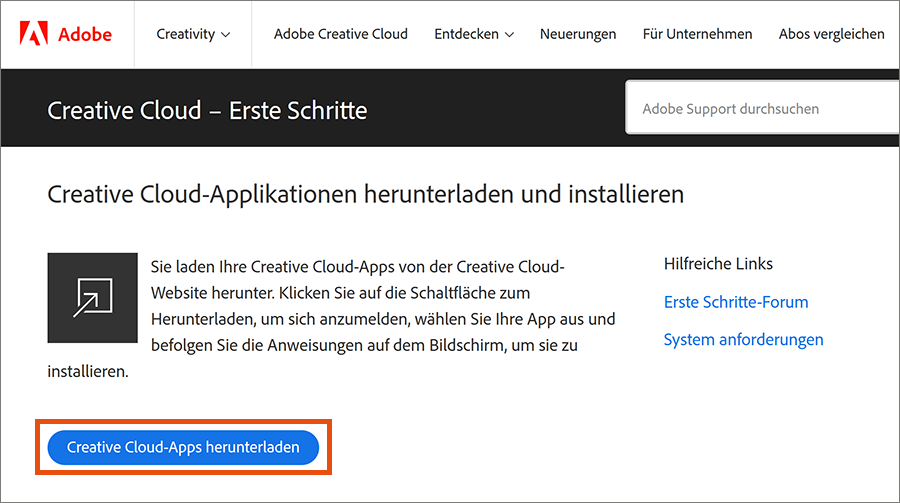Click the Hilfreiche Links heading
The height and width of the screenshot is (503, 900).
click(x=718, y=264)
